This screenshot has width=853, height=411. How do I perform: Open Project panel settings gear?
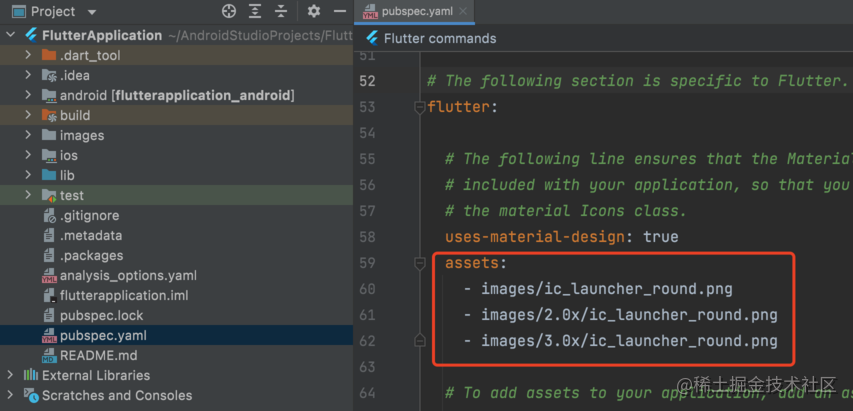pyautogui.click(x=314, y=11)
